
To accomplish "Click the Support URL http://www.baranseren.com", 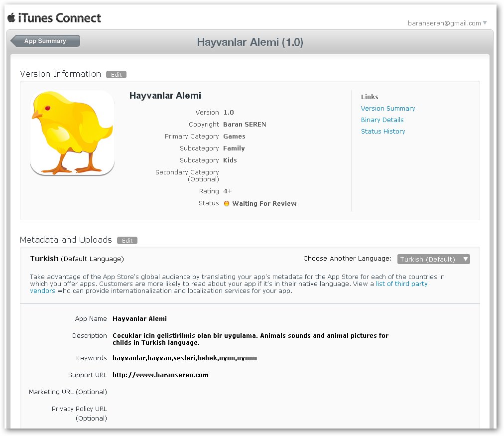I will click(160, 375).
